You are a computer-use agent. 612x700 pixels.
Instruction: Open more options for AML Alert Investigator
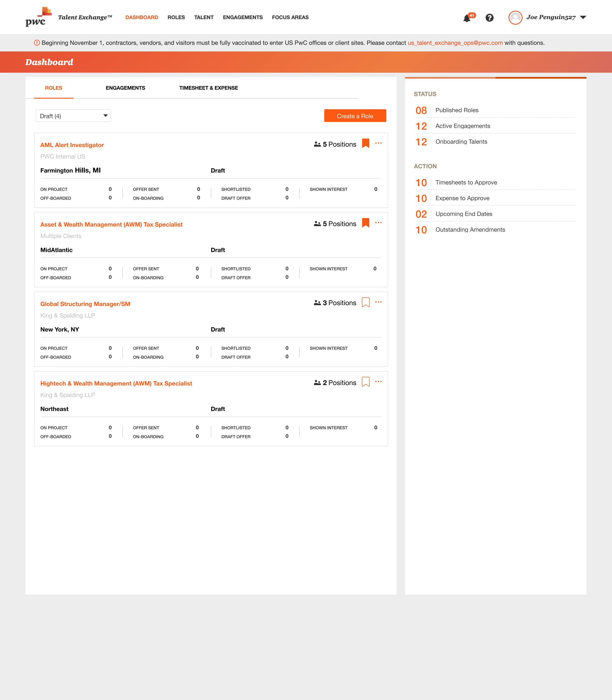(378, 143)
